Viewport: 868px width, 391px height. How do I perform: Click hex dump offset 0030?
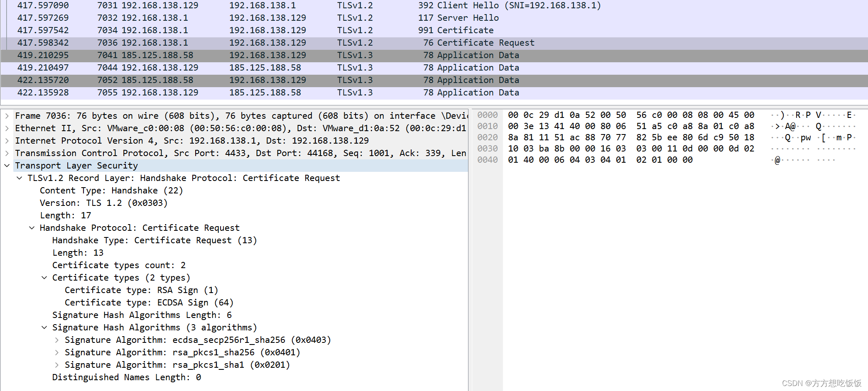[x=487, y=149]
